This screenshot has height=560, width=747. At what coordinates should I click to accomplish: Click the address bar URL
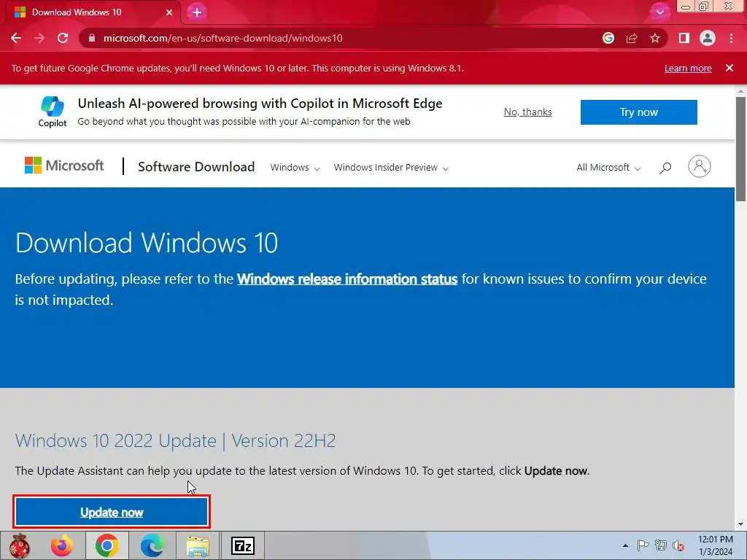pyautogui.click(x=223, y=38)
